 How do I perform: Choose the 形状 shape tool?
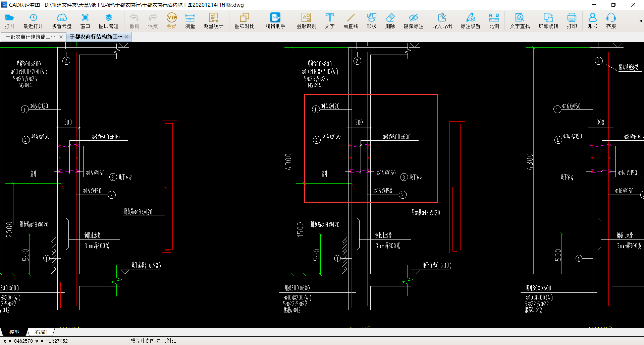tap(372, 21)
